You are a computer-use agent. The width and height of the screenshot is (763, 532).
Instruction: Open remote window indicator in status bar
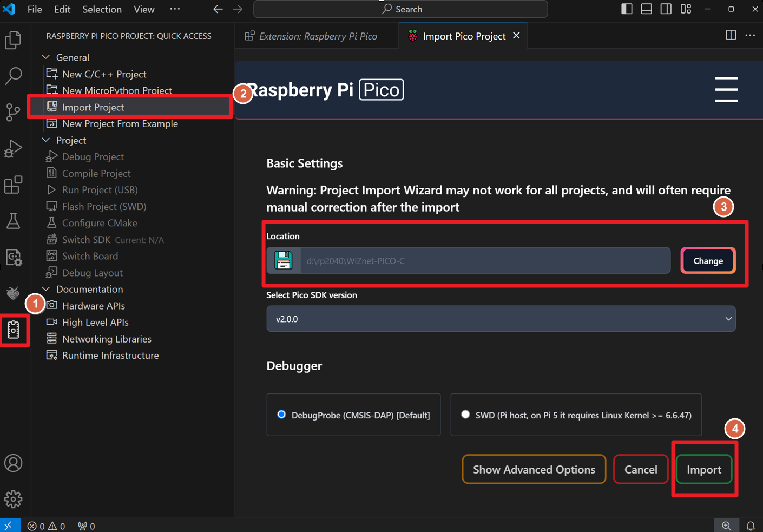click(x=9, y=526)
